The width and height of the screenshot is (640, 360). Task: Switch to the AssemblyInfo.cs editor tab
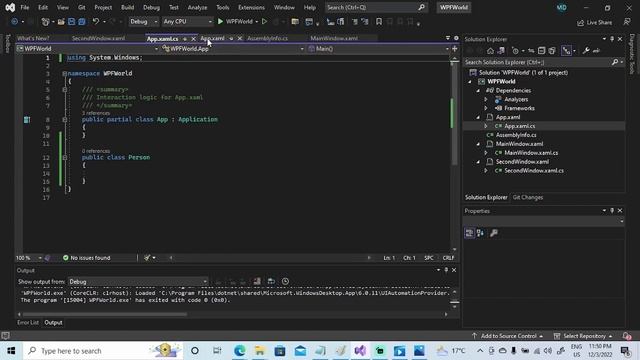[267, 38]
